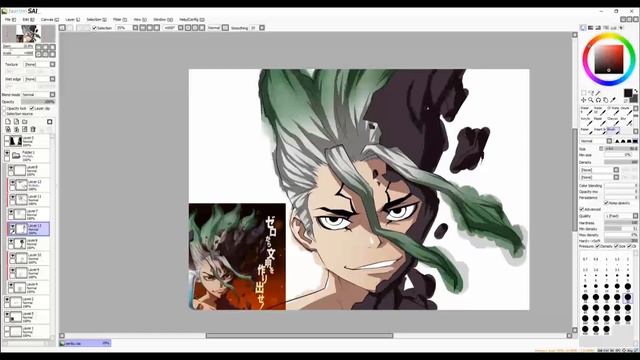
Task: Create a new linework layer
Action: pyautogui.click(x=16, y=122)
